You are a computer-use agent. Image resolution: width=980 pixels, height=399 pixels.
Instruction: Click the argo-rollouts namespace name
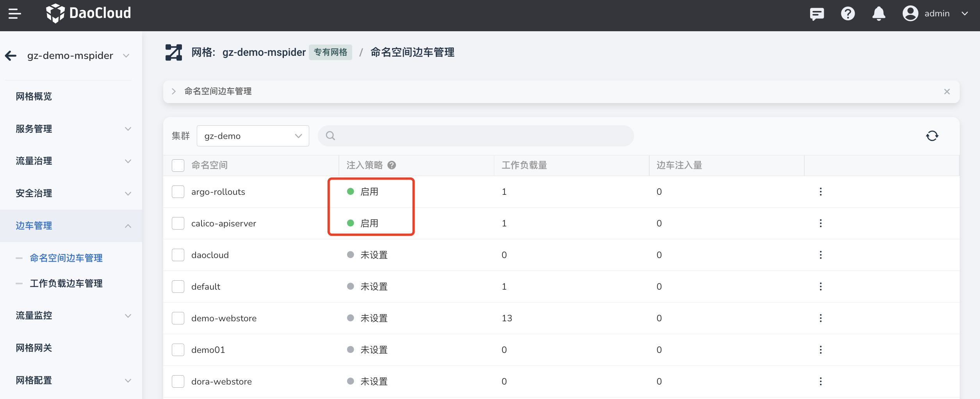218,192
